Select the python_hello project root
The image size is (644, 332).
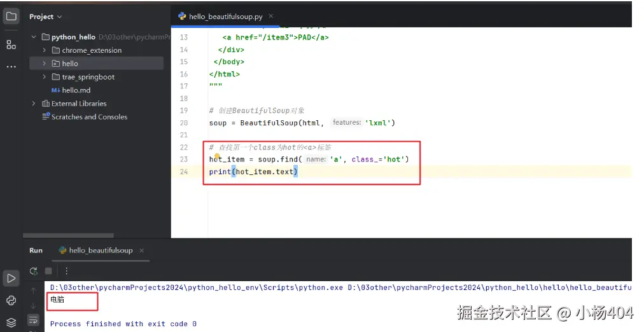point(73,37)
